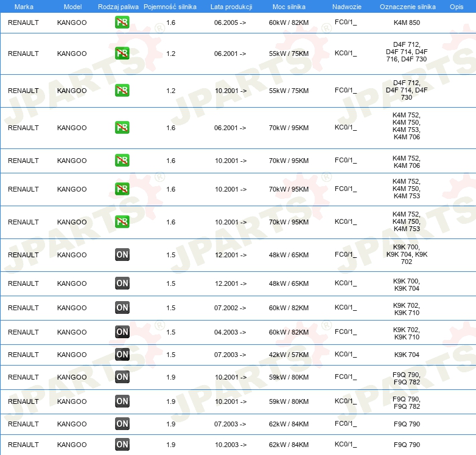
Task: Click the ON icon in the K9K 700, K9K 704, K9K 702 row
Action: pyautogui.click(x=122, y=255)
